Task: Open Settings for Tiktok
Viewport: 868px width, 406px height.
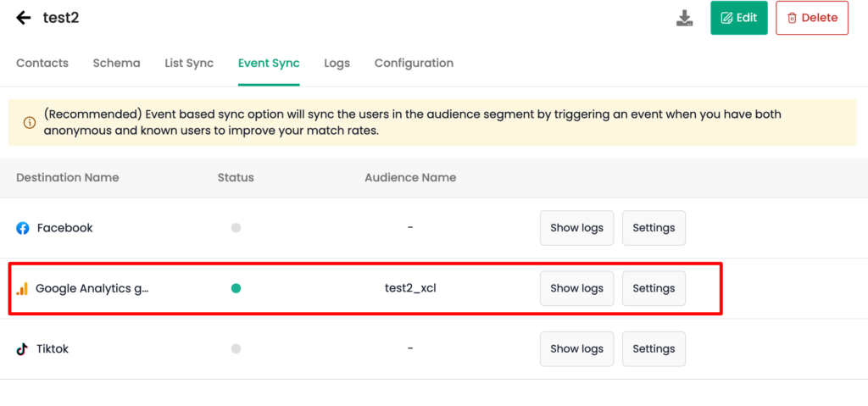Action: [x=654, y=349]
